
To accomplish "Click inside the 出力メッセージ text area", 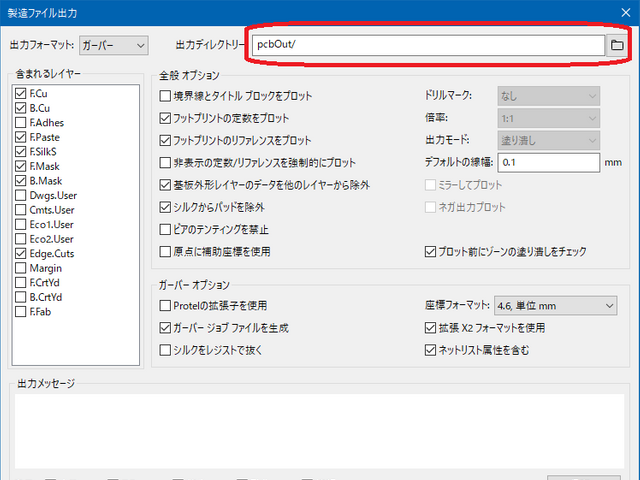I will click(320, 431).
